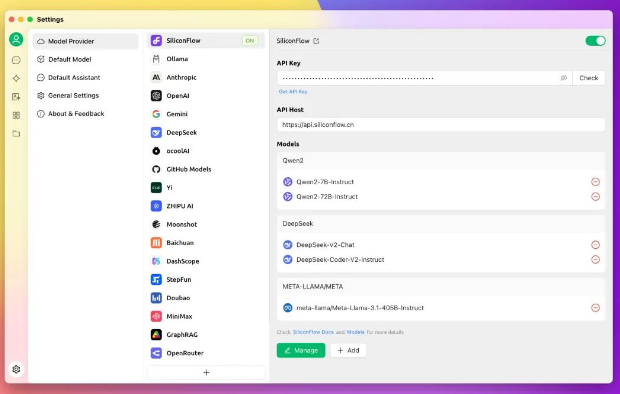Toggle the SiliconFlow provider switch off
This screenshot has height=394, width=620.
point(595,41)
